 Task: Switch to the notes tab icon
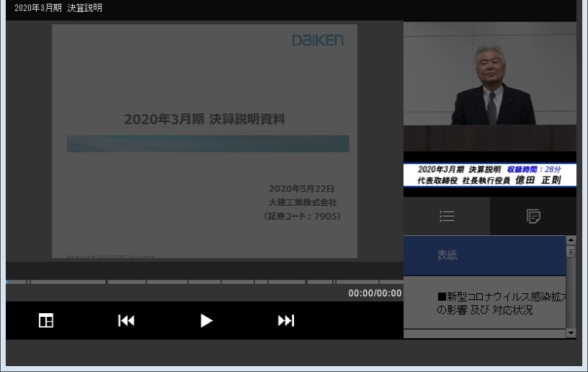tap(534, 216)
